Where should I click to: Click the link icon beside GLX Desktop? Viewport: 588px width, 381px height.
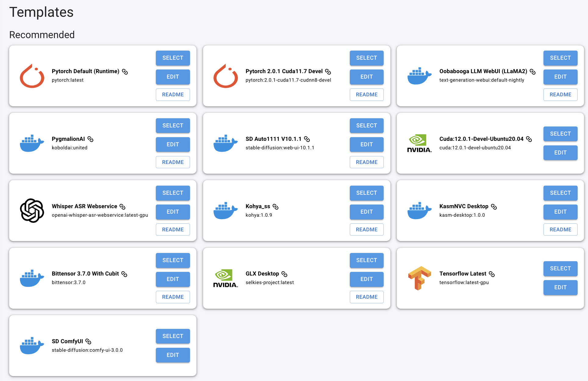tap(284, 274)
